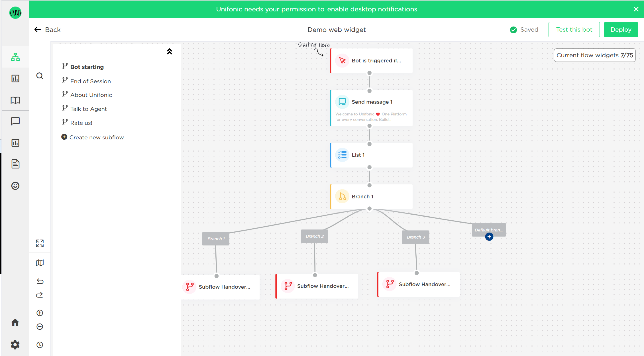This screenshot has width=644, height=356.
Task: Fit flow to screen with expand icon
Action: point(40,243)
